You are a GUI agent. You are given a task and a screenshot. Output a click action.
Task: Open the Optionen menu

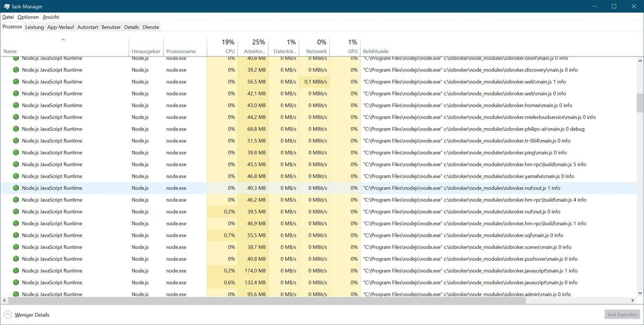pyautogui.click(x=28, y=17)
